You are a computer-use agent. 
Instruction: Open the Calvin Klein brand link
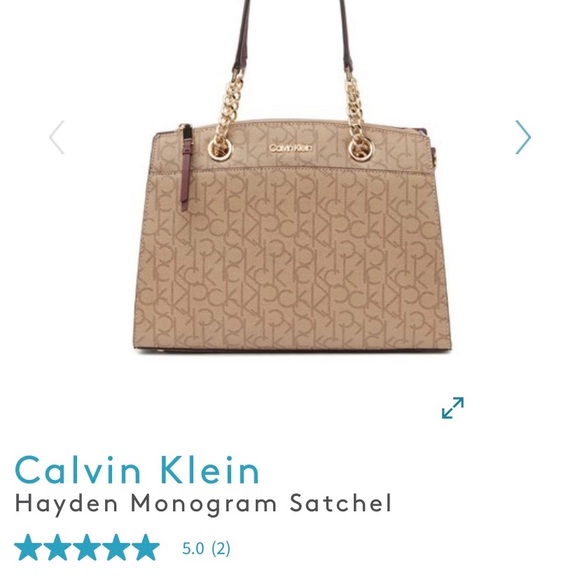point(137,470)
